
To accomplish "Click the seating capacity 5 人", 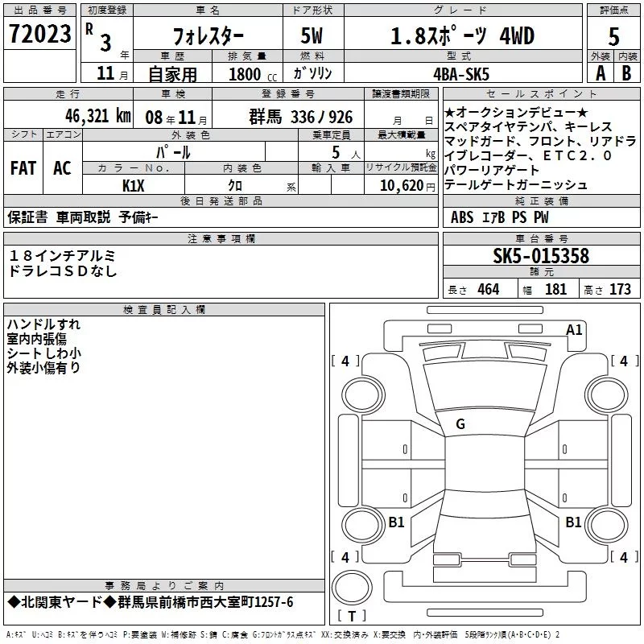I will point(346,152).
